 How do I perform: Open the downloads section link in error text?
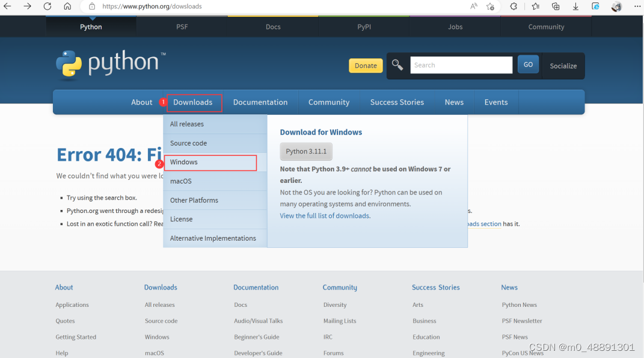(485, 224)
